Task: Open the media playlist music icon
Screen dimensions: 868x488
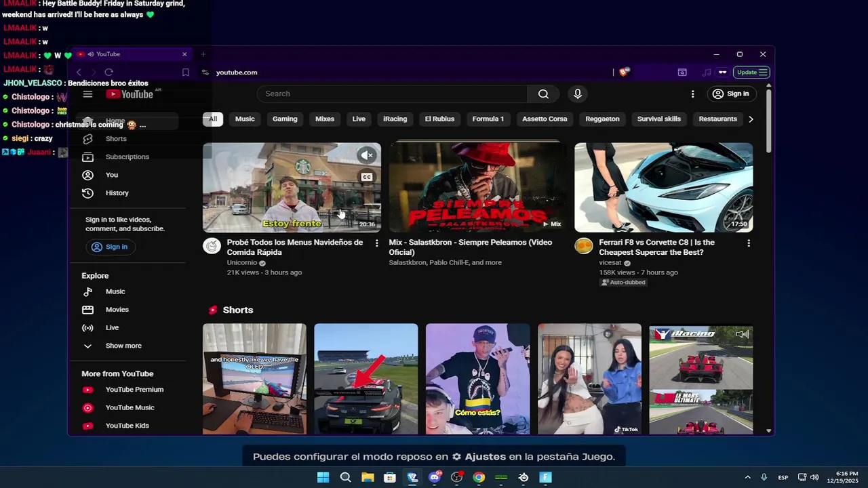Action: point(707,73)
